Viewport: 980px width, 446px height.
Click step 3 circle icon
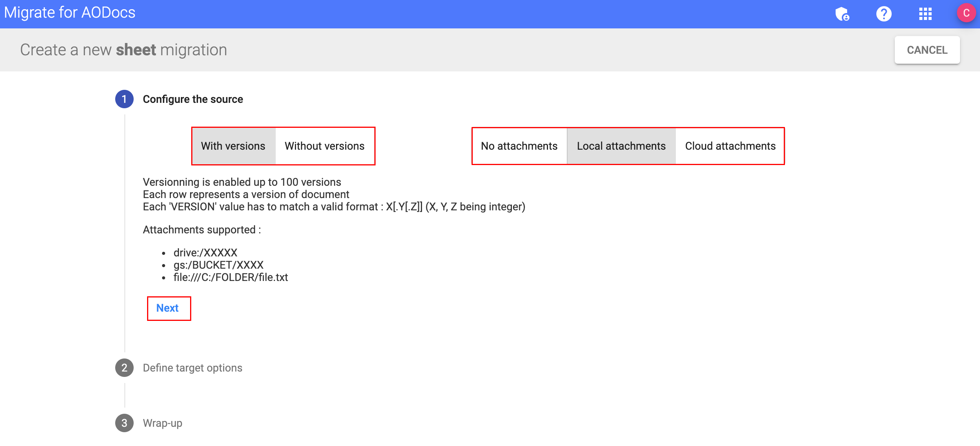(124, 423)
